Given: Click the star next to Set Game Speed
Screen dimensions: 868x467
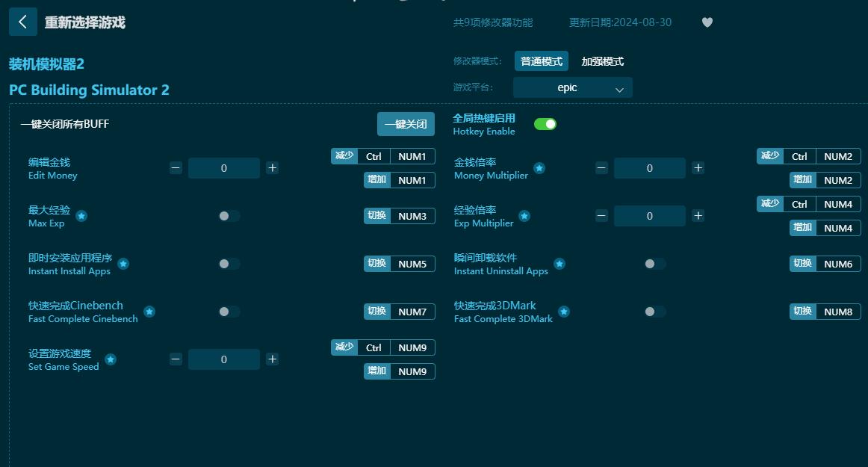Looking at the screenshot, I should (x=111, y=359).
